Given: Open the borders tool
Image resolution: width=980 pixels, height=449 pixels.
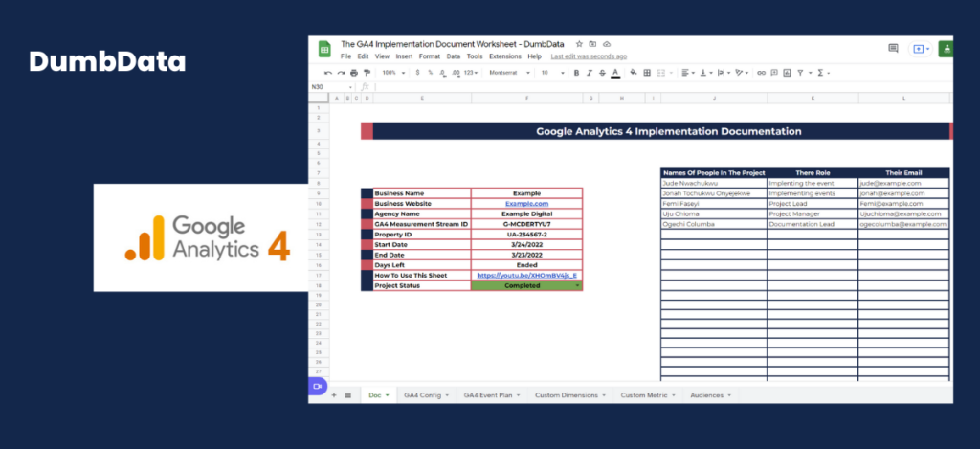Looking at the screenshot, I should (x=647, y=73).
